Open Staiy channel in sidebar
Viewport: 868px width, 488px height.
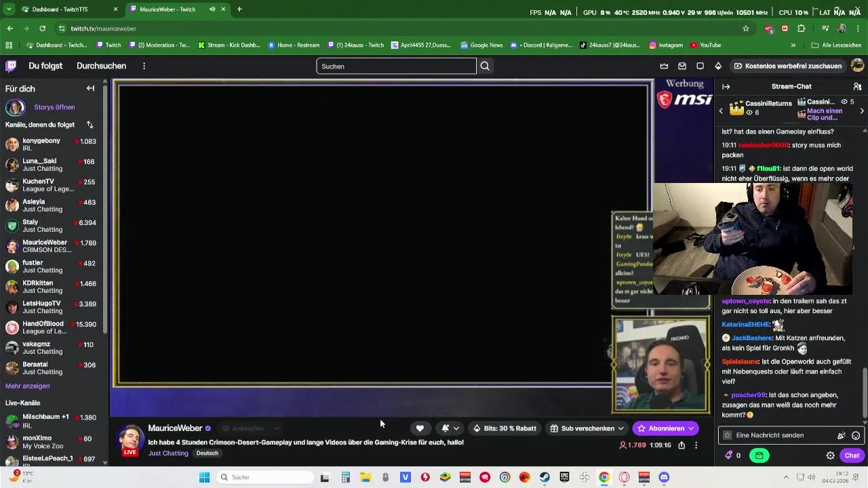tap(51, 226)
